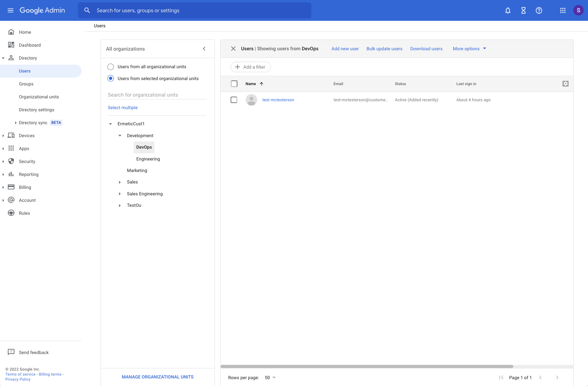Screen dimensions: 588x386
Task: Open notifications bell
Action: 508,10
